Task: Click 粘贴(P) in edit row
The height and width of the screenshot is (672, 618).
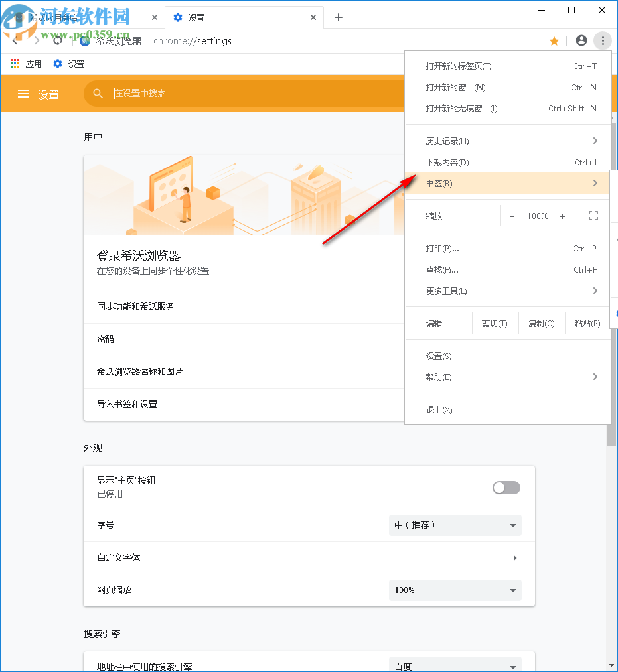Action: 587,324
